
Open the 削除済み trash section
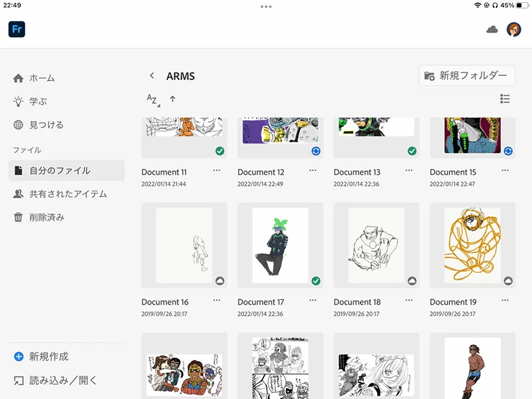47,217
